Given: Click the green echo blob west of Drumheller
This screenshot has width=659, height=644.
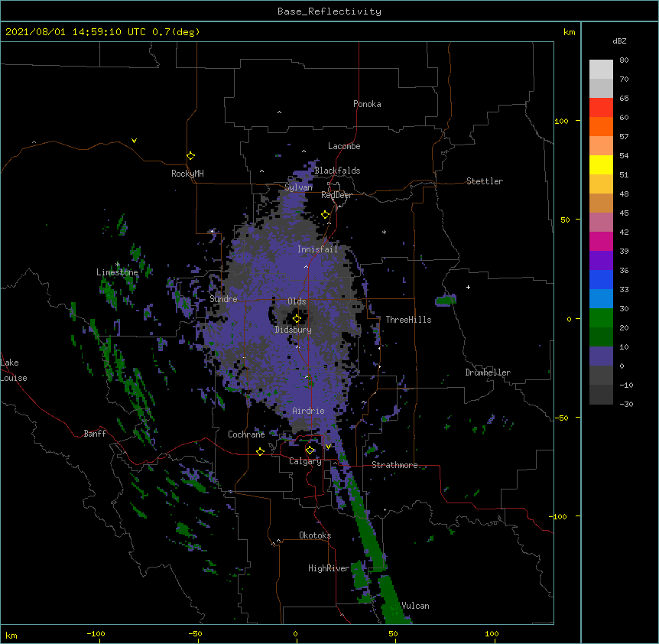Looking at the screenshot, I should pyautogui.click(x=446, y=300).
